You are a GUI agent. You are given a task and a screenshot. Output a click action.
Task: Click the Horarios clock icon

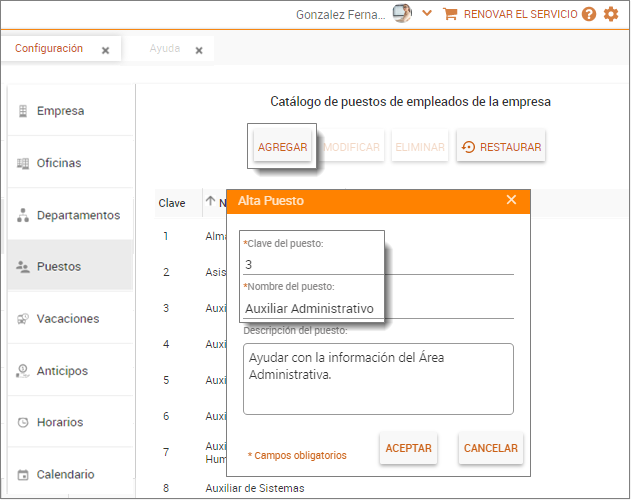click(23, 423)
